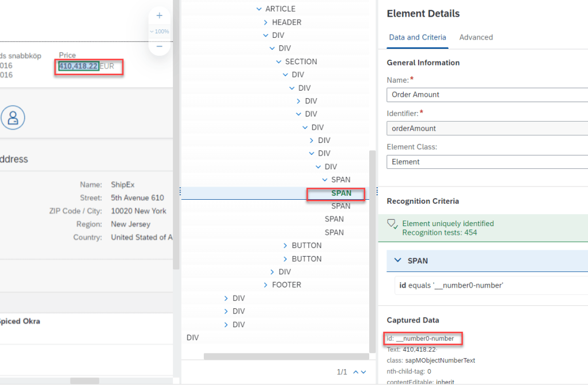Go to next search result arrow
Image resolution: width=588 pixels, height=388 pixels.
click(x=363, y=373)
